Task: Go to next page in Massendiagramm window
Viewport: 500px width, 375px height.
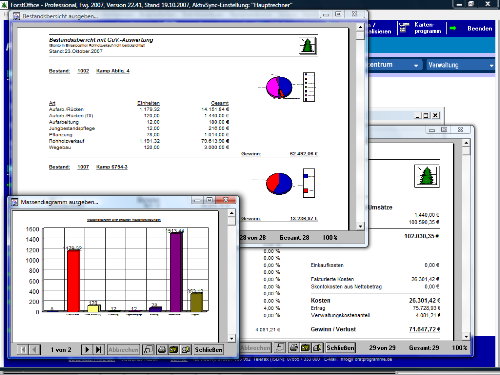Action: pyautogui.click(x=87, y=349)
